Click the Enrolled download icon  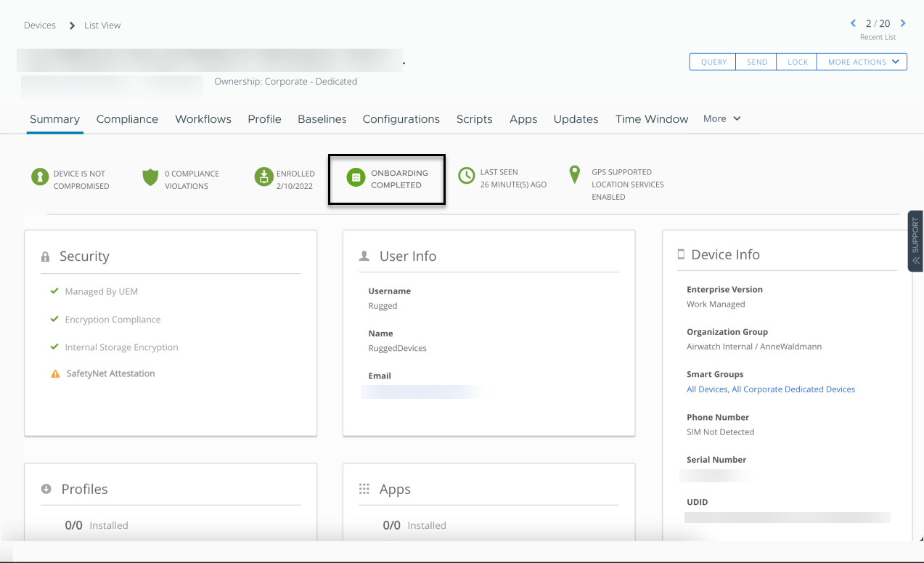(x=263, y=177)
